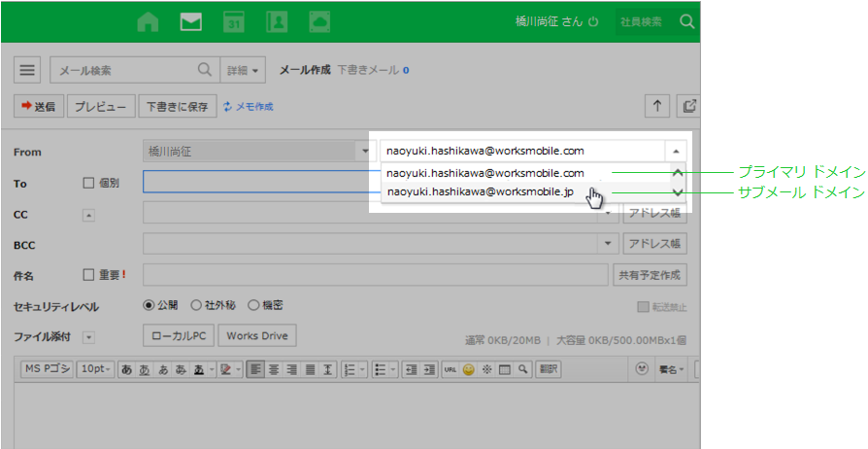The height and width of the screenshot is (449, 868).
Task: Collapse the From email address dropdown arrow
Action: coord(676,151)
